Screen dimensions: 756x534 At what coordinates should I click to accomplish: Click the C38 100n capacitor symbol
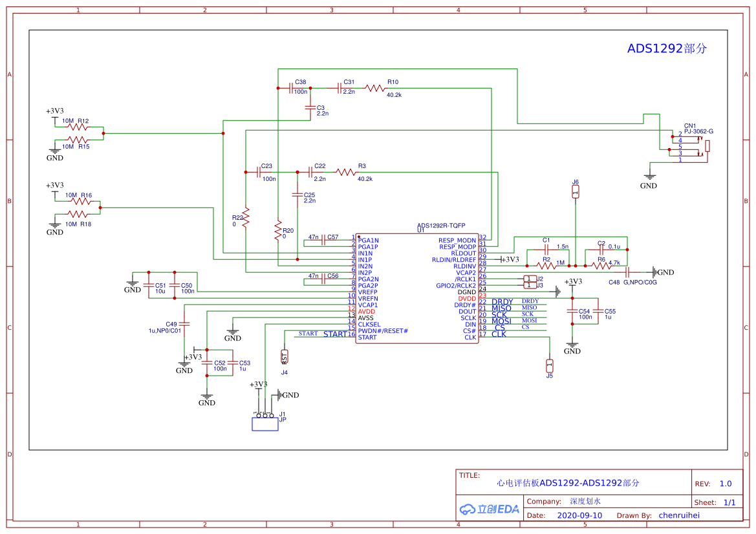click(x=291, y=88)
